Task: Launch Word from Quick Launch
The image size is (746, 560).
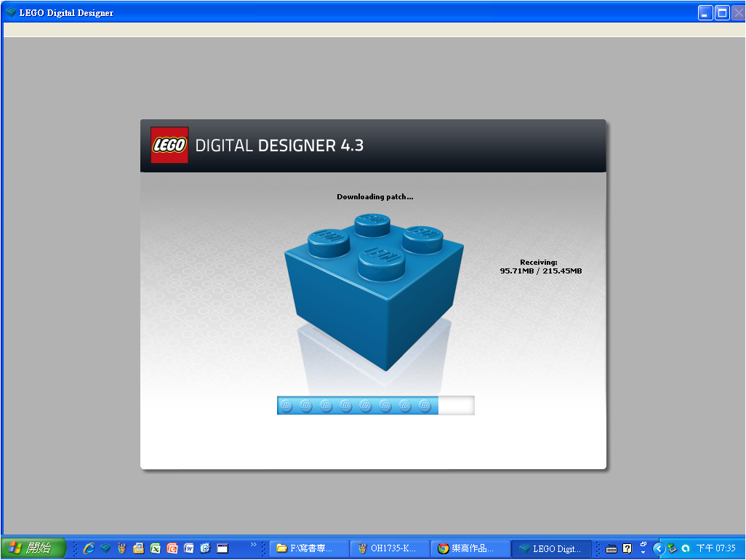Action: [188, 548]
